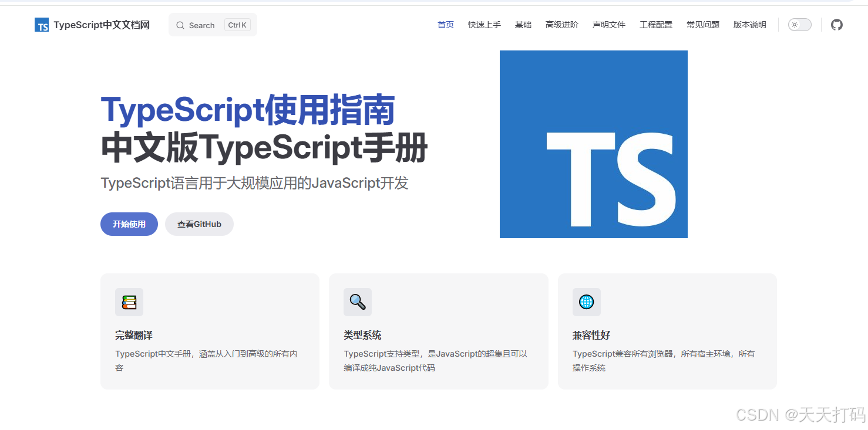Screen dimensions: 868x430
Task: Open the 常见问题 nav item
Action: pyautogui.click(x=703, y=25)
